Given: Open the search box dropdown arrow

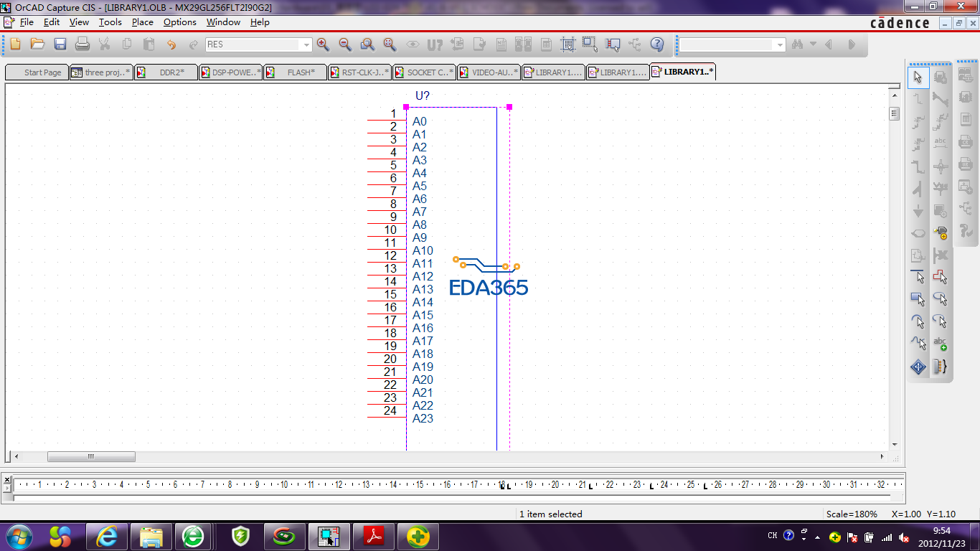Looking at the screenshot, I should [780, 45].
